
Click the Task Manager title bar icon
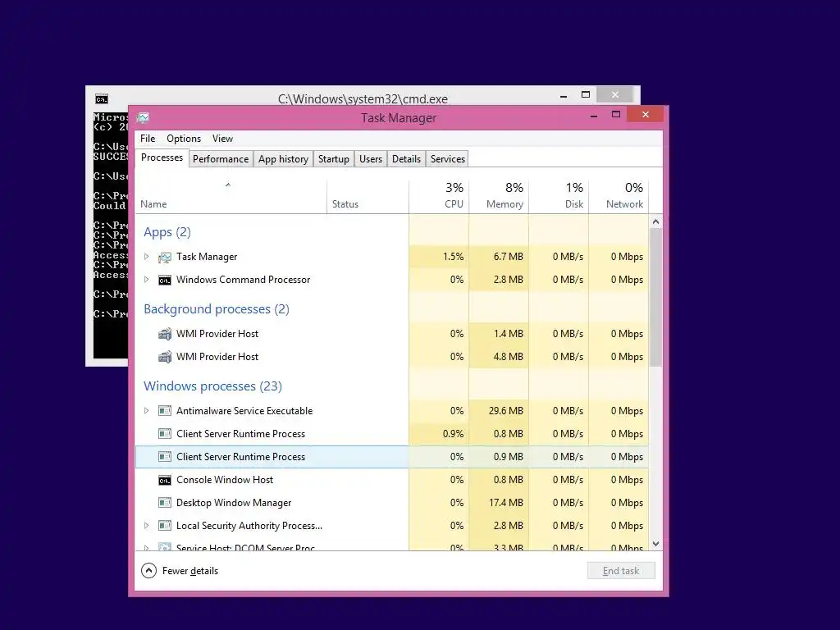tap(143, 118)
